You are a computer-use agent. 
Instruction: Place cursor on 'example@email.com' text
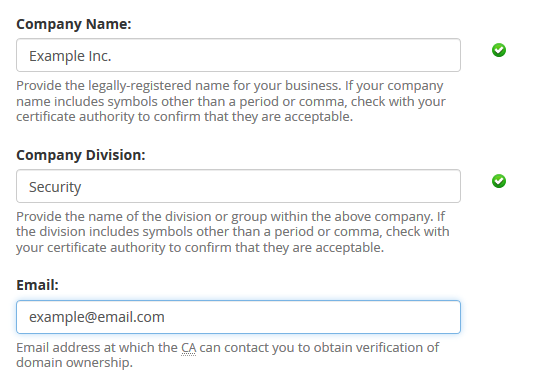point(97,317)
